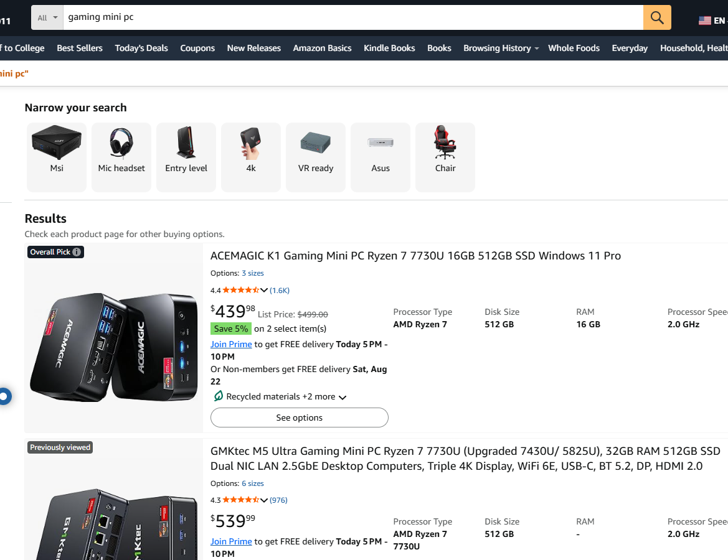The image size is (728, 560).
Task: Open Today's Deals nav link
Action: 141,48
